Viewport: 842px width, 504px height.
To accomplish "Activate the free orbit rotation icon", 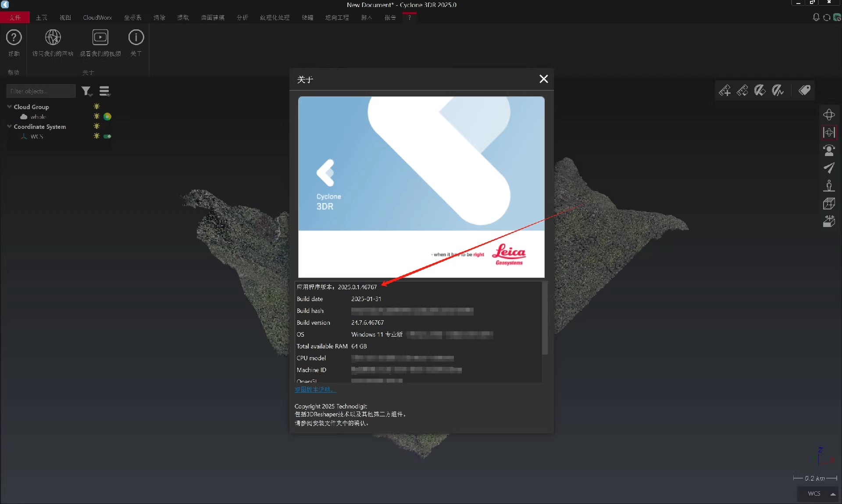I will 829,115.
